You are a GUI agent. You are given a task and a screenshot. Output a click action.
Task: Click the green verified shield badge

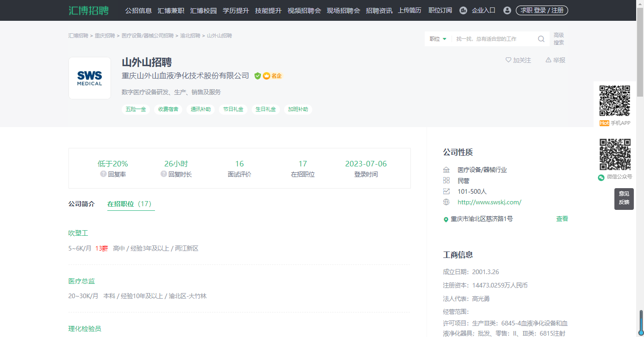258,76
